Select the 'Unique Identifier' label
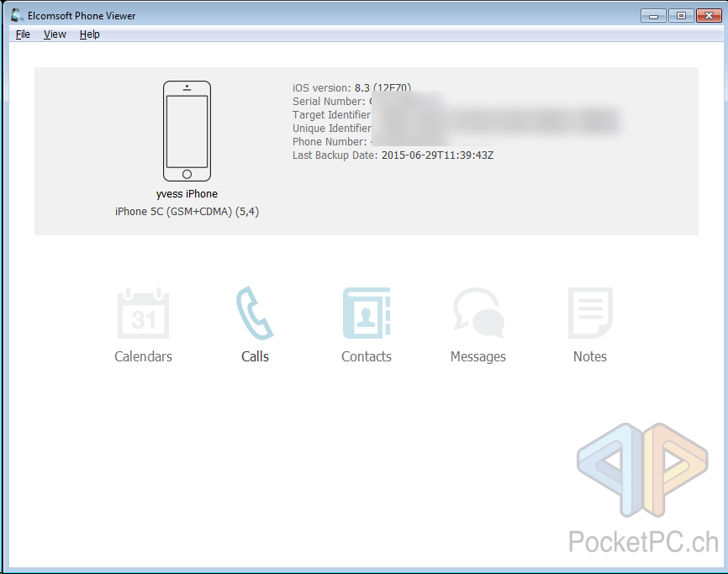 click(331, 128)
